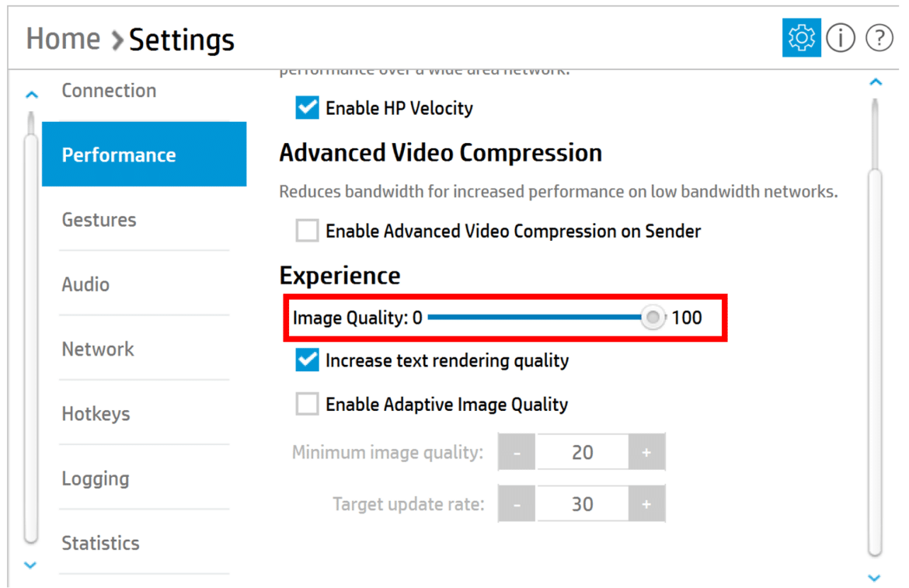
Task: Increase Target update rate with plus
Action: (646, 504)
